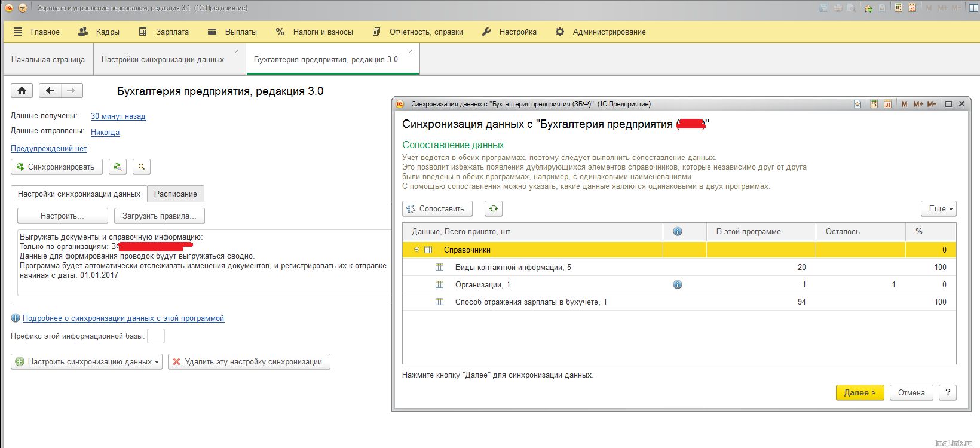Open the main menu dropdown arrow in title bar
Viewport: 980px width, 448px height.
click(23, 8)
